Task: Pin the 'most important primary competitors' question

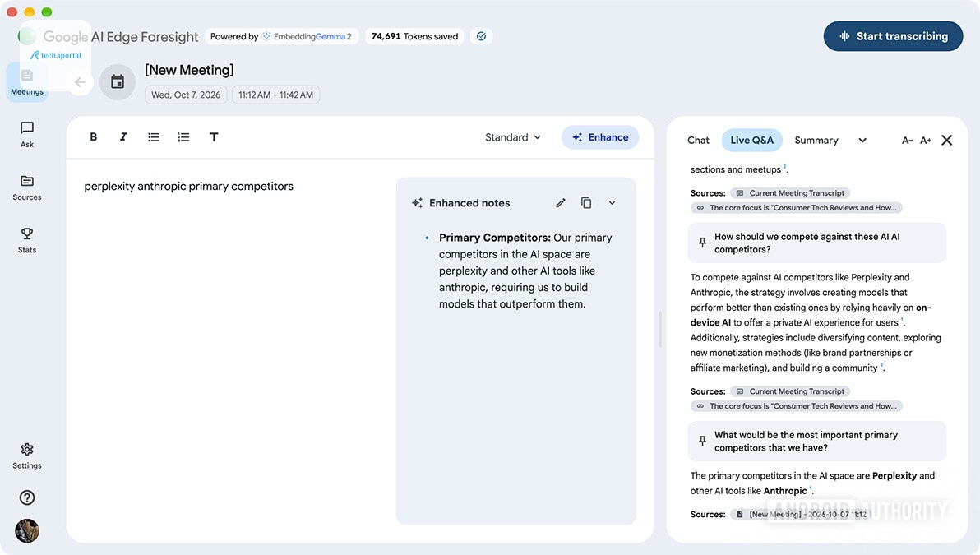Action: click(x=702, y=442)
